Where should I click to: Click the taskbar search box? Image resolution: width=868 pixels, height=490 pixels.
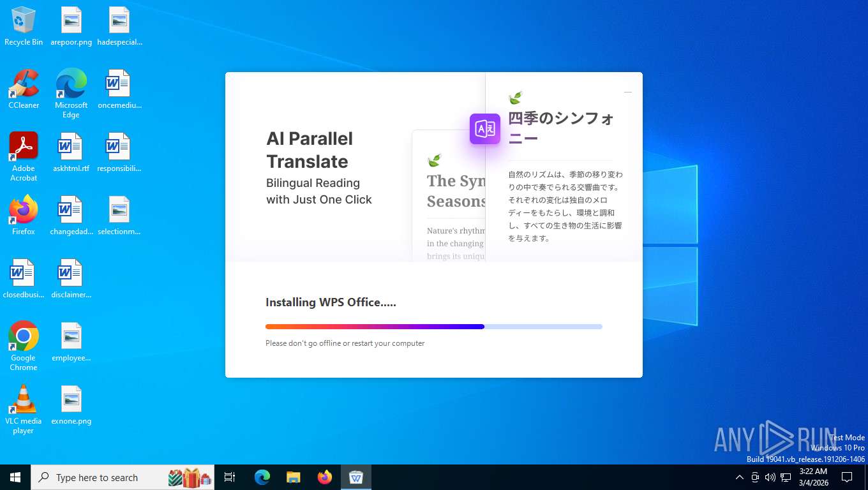click(123, 477)
